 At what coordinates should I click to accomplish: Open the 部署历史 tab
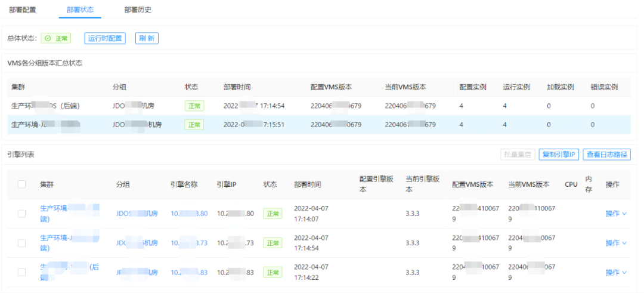[138, 10]
